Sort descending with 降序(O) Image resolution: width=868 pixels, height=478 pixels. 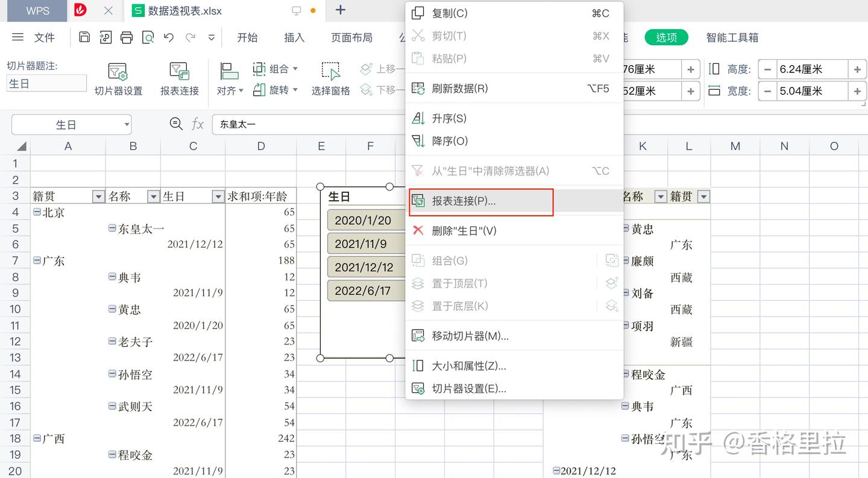coord(514,141)
